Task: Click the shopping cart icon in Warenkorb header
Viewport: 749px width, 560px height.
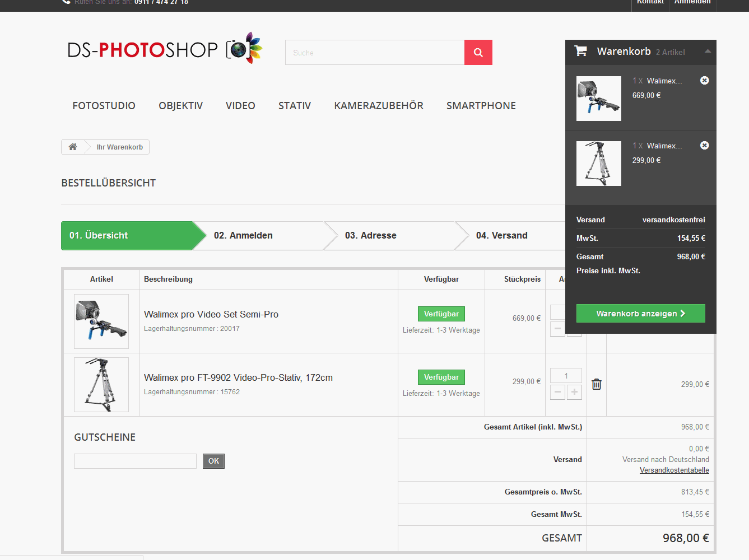Action: point(581,51)
